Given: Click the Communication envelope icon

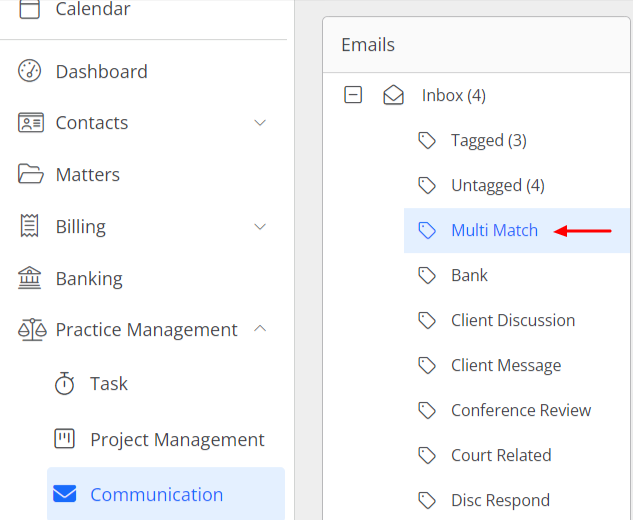Looking at the screenshot, I should [x=65, y=494].
